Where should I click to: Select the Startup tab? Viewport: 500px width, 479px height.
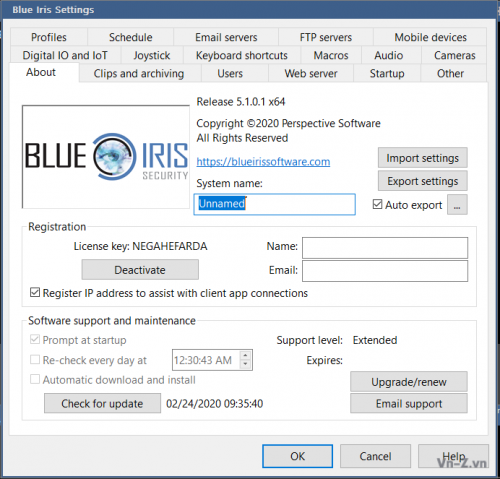387,73
